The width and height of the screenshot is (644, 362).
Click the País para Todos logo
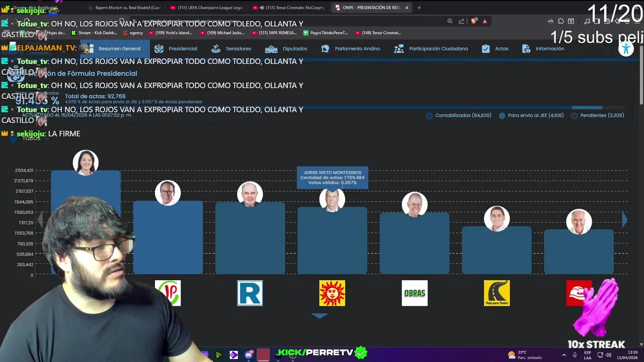(x=497, y=293)
